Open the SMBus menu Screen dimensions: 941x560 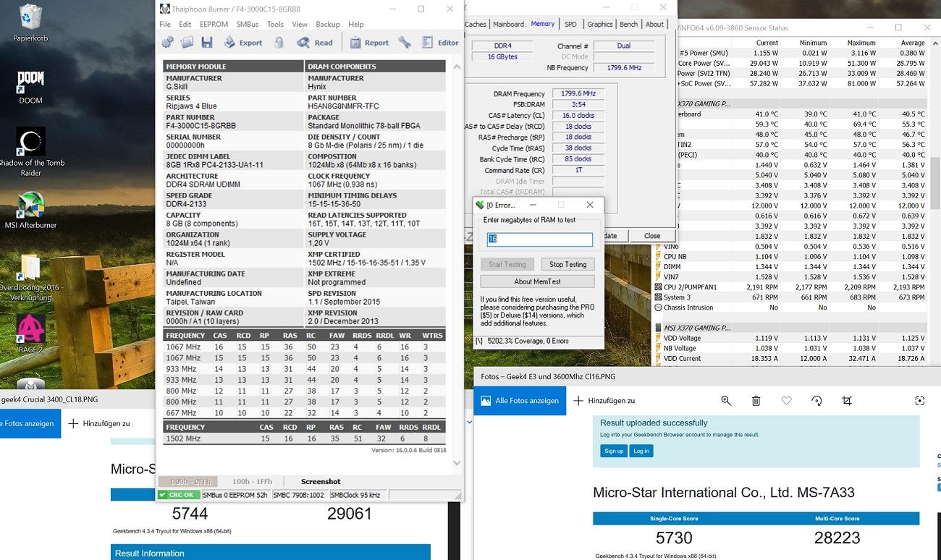(x=248, y=24)
